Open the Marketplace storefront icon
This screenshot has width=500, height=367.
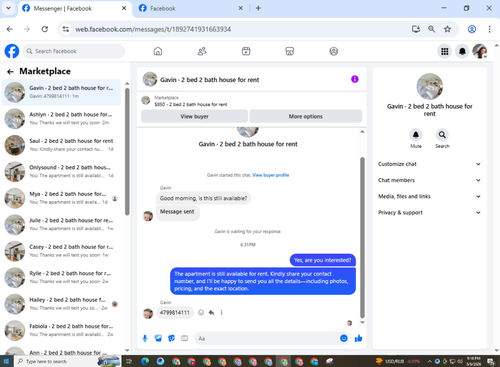tap(290, 51)
